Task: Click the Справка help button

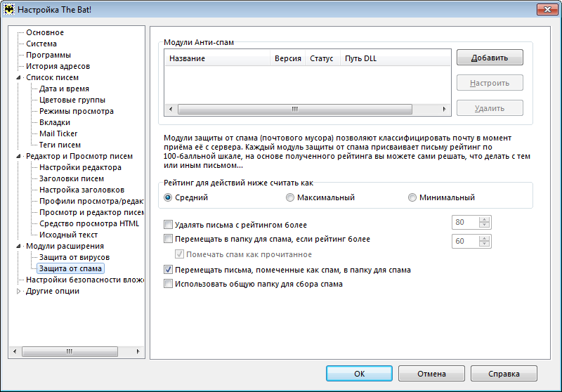Action: click(x=504, y=374)
